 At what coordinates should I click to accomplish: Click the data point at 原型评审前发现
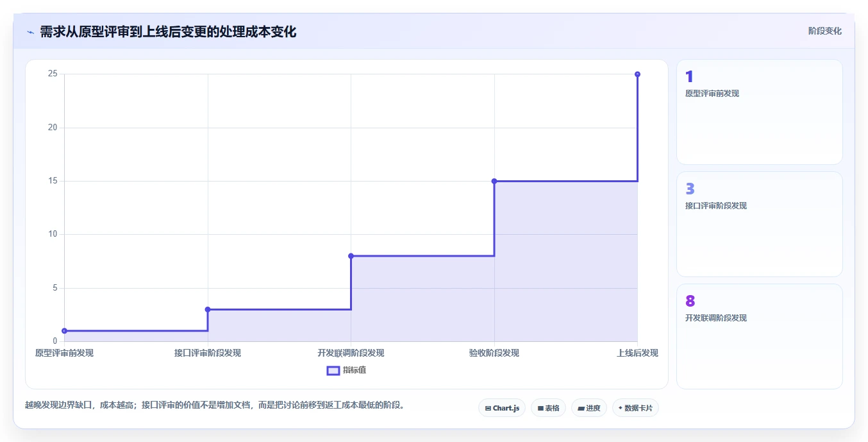64,331
